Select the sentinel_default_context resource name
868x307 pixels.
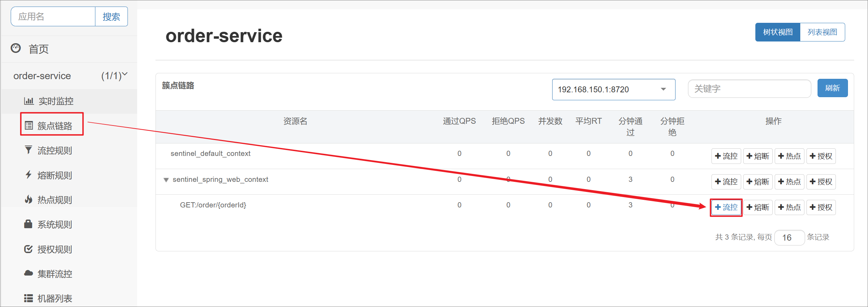(210, 153)
